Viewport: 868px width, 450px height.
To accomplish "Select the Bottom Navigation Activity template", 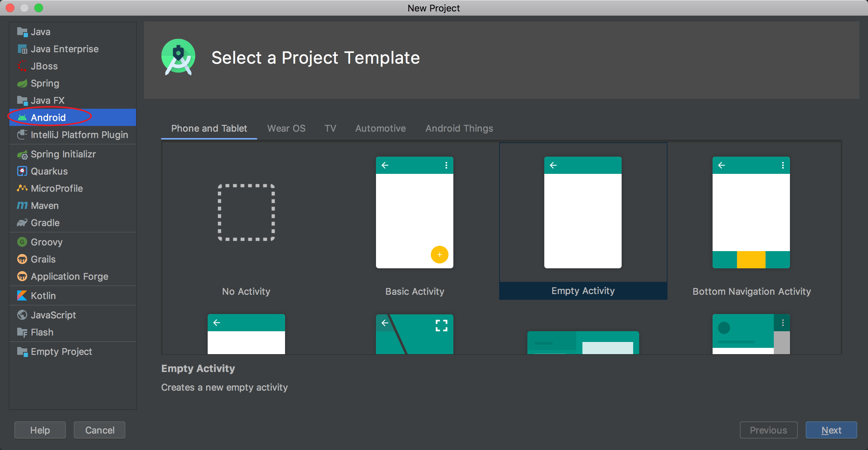I will click(751, 222).
